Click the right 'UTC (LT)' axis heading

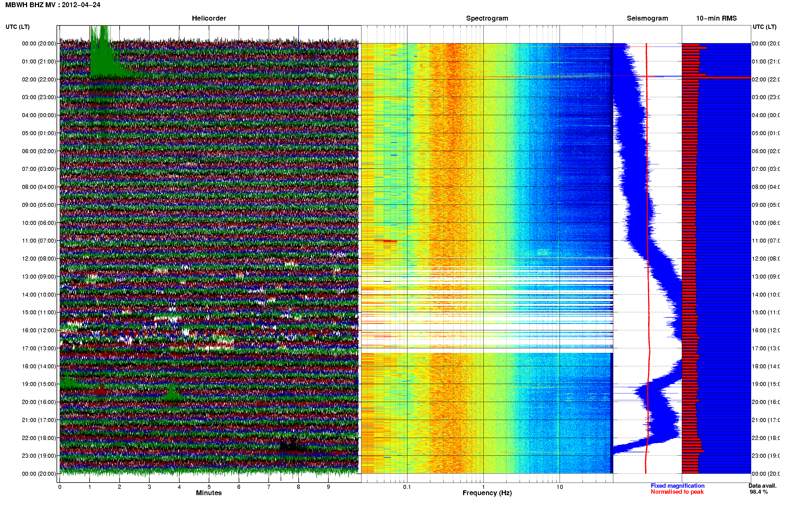(764, 27)
